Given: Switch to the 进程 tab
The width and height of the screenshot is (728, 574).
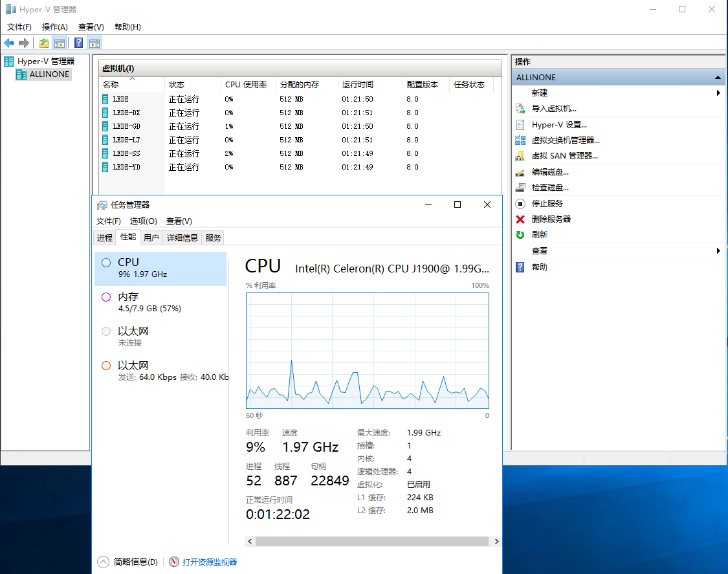Looking at the screenshot, I should click(x=104, y=237).
